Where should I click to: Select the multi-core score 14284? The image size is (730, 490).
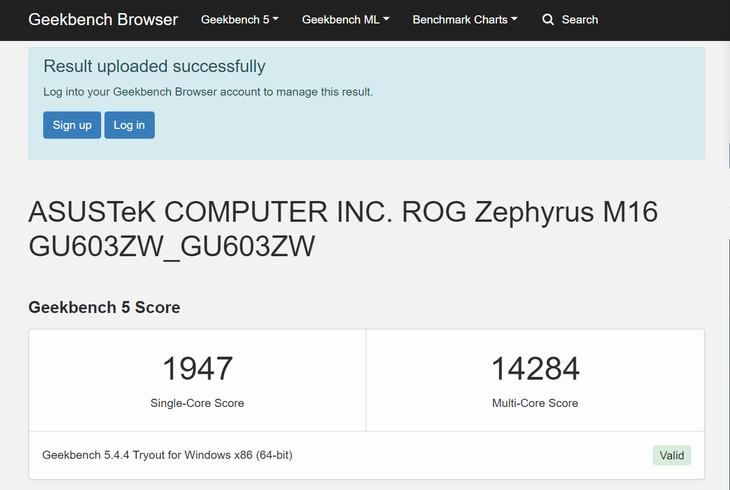coord(535,368)
